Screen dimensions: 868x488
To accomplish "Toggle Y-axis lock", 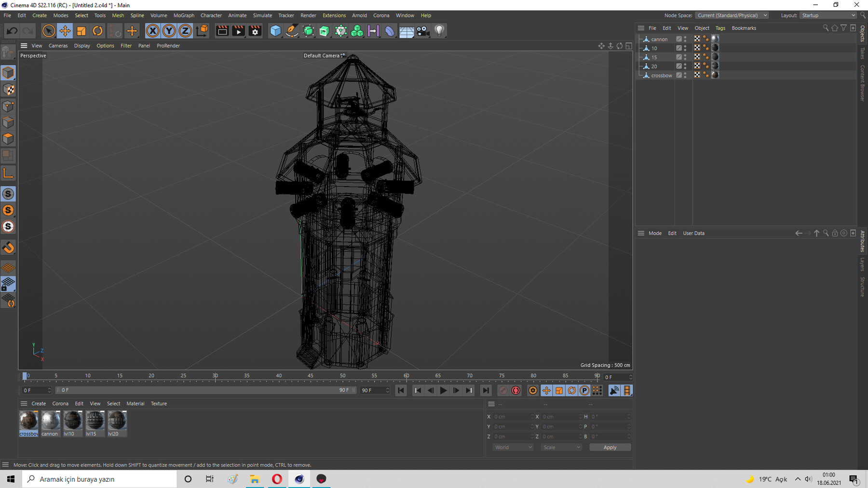I will click(169, 31).
